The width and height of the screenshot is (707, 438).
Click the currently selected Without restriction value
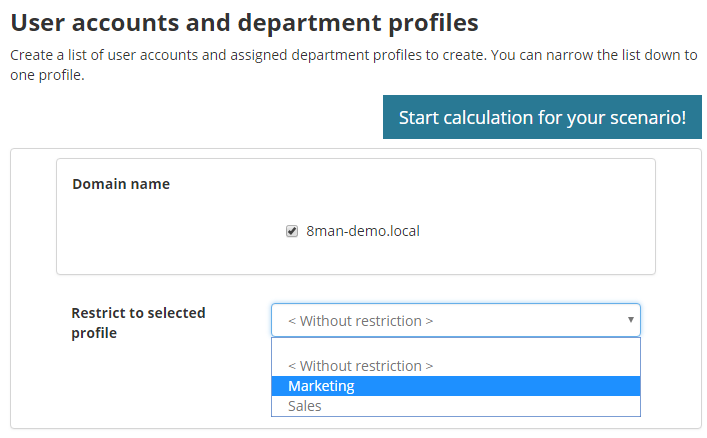coord(360,321)
